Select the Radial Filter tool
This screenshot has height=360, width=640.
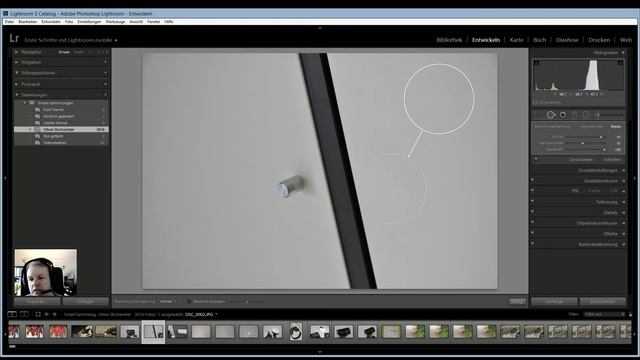click(586, 115)
